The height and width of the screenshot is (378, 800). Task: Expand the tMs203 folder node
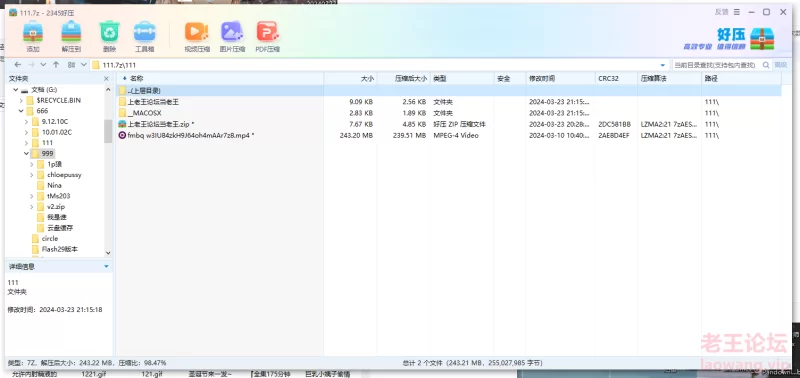point(32,196)
